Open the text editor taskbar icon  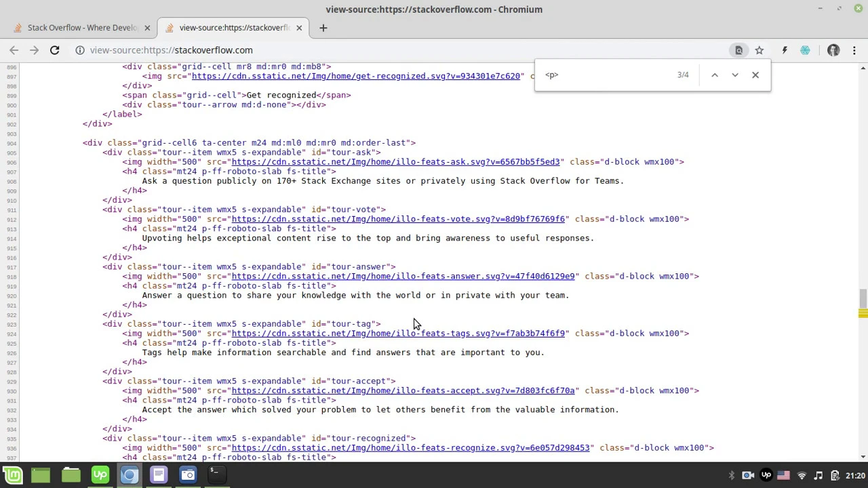click(x=159, y=475)
